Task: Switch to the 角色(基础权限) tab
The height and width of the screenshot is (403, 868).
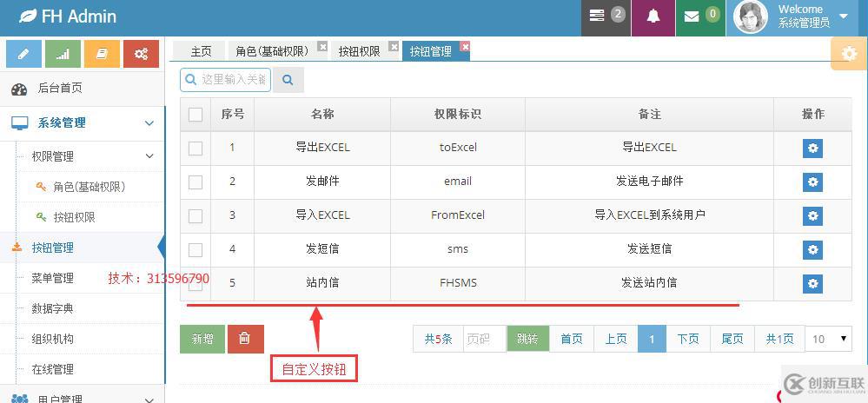Action: click(x=272, y=51)
